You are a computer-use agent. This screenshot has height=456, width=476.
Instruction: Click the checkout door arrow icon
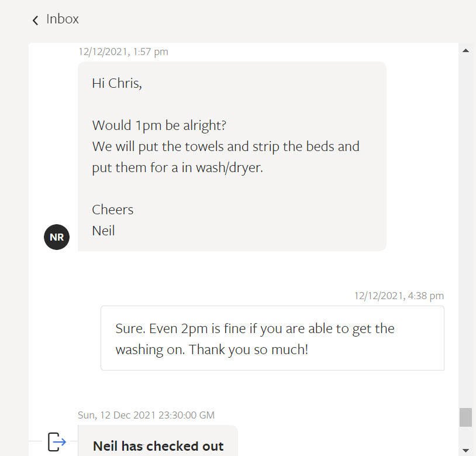pos(57,441)
